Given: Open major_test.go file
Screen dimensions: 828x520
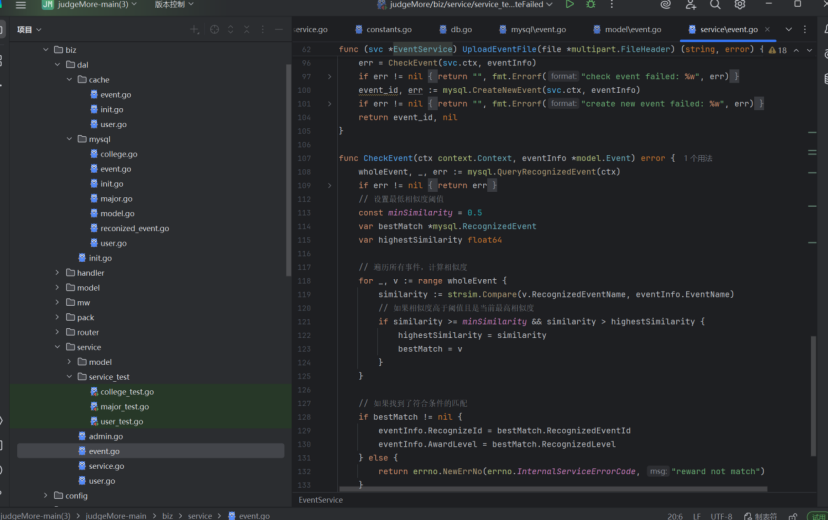Looking at the screenshot, I should coord(119,406).
